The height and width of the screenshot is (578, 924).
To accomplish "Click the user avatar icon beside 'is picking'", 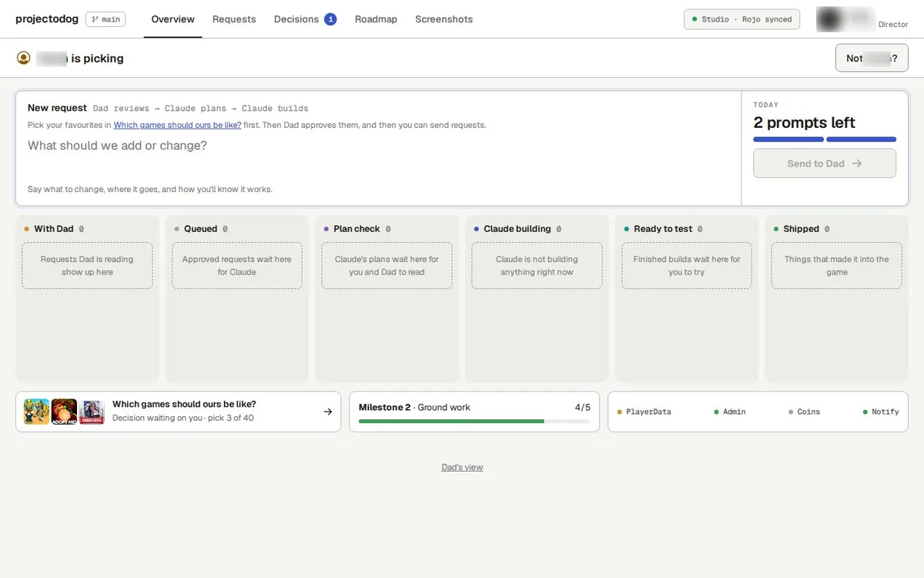I will (x=24, y=58).
